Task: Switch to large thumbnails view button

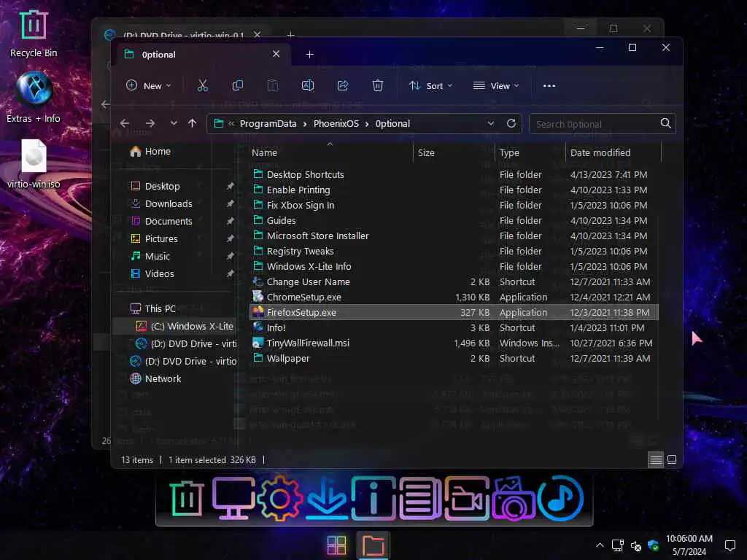Action: pyautogui.click(x=672, y=459)
